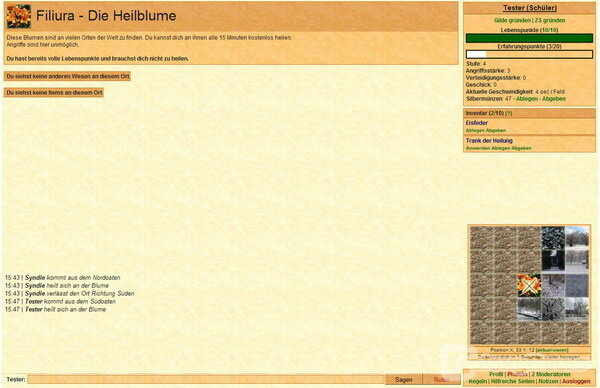Click the 'Verteidigungsstärke: 0' stat line
Viewport: 600px width, 388px height.
(x=496, y=78)
